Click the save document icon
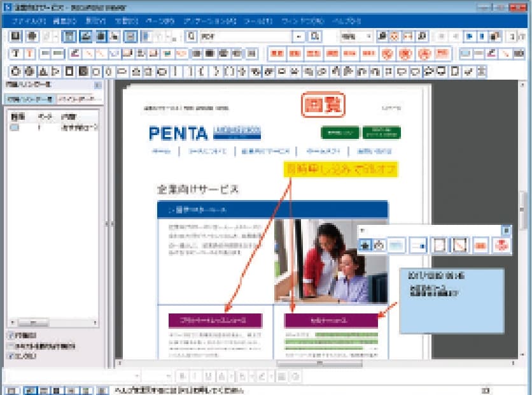Viewport: 532px width, 395px height. pyautogui.click(x=14, y=36)
